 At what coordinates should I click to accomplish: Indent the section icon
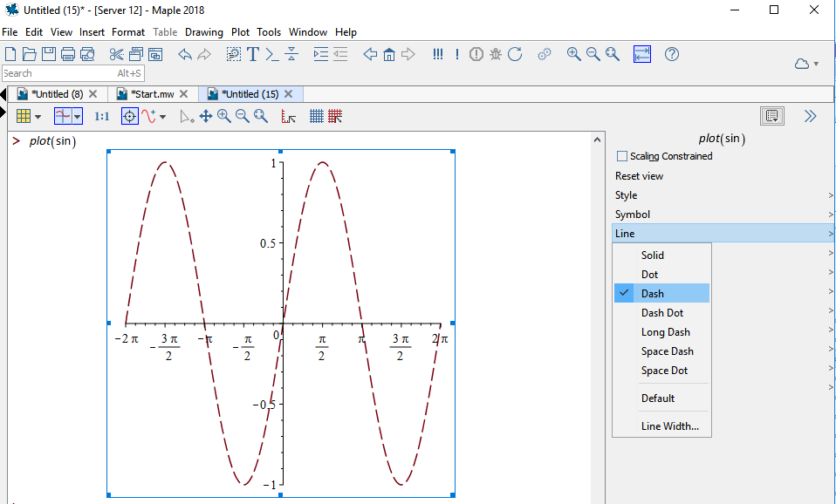coord(320,54)
